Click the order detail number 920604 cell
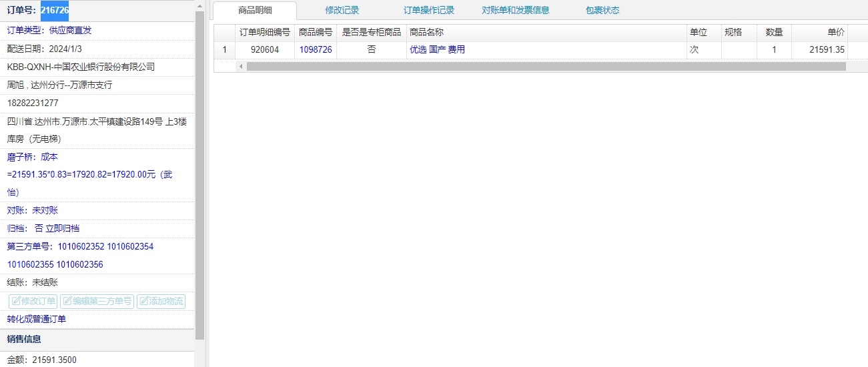The width and height of the screenshot is (868, 367). 265,49
